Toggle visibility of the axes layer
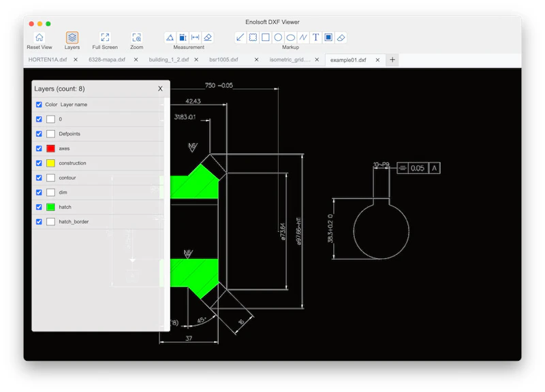The height and width of the screenshot is (392, 545). (39, 148)
